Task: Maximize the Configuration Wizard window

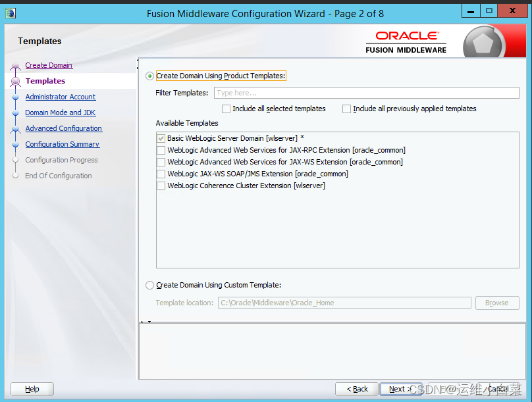Action: coord(489,11)
